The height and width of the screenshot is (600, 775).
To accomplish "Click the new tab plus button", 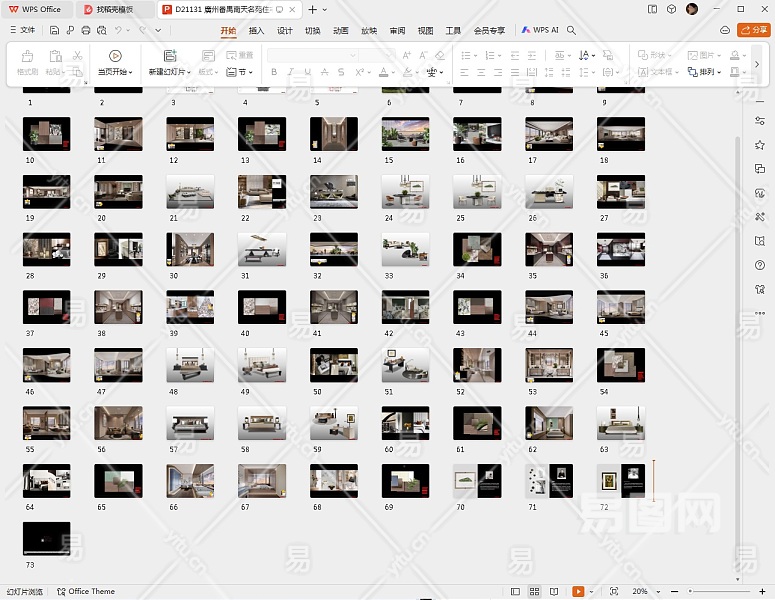I will tap(312, 9).
